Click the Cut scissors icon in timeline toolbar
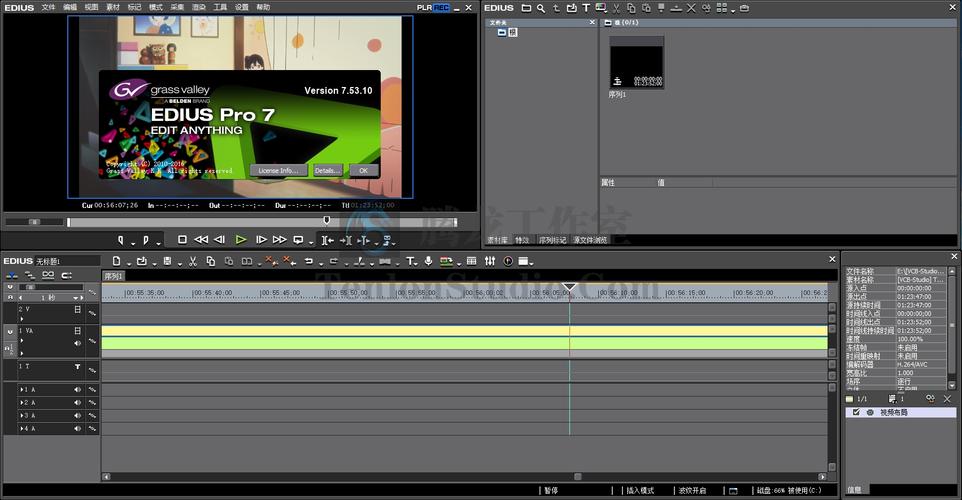 tap(193, 261)
